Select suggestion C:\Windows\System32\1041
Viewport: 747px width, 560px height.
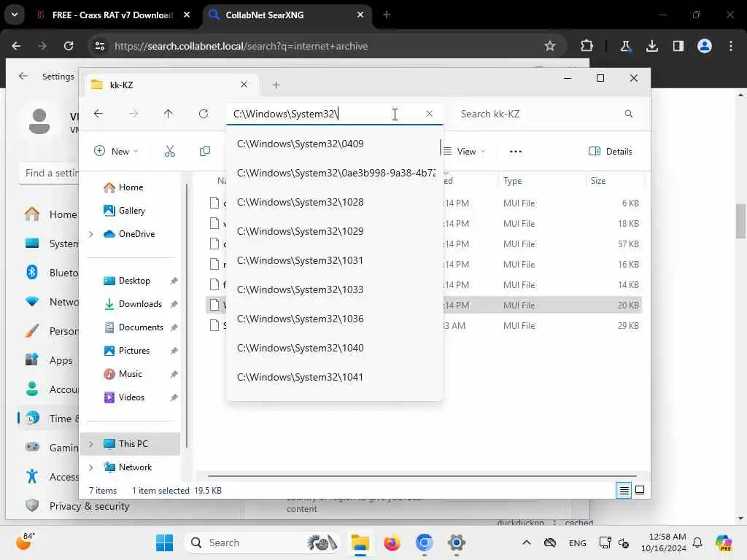pos(334,377)
